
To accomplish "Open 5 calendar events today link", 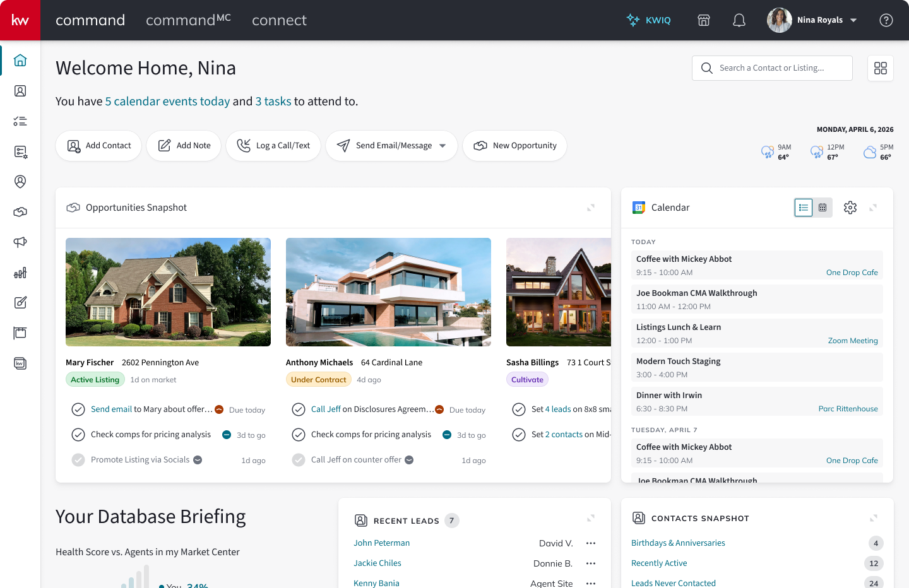I will coord(167,102).
